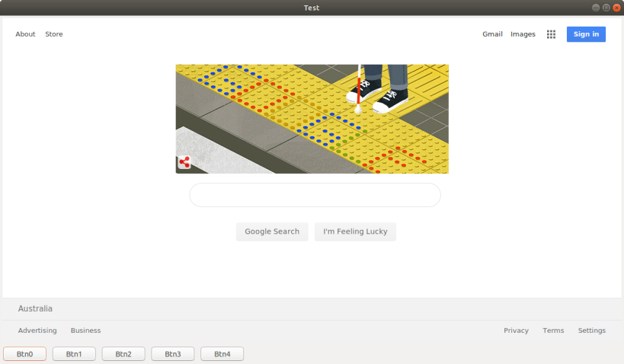This screenshot has width=624, height=364.
Task: Click the blue Sign in button
Action: pos(586,34)
